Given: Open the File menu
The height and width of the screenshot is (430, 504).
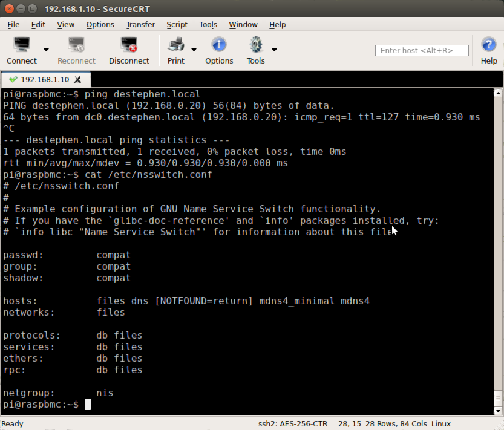Looking at the screenshot, I should click(13, 25).
